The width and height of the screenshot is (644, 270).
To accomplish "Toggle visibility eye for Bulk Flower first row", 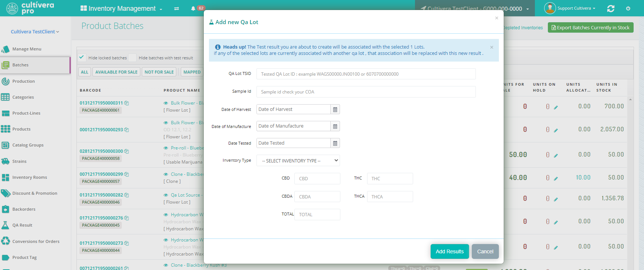I will 166,103.
